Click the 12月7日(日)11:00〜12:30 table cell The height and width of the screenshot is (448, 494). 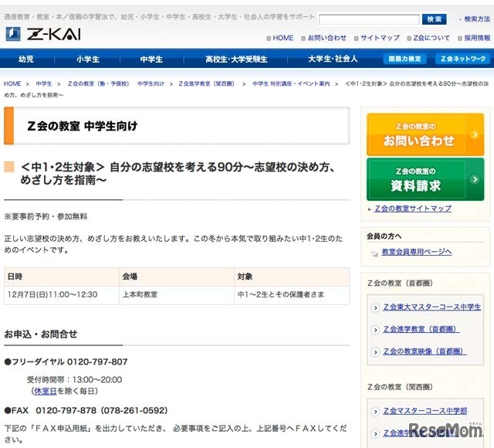tap(62, 295)
